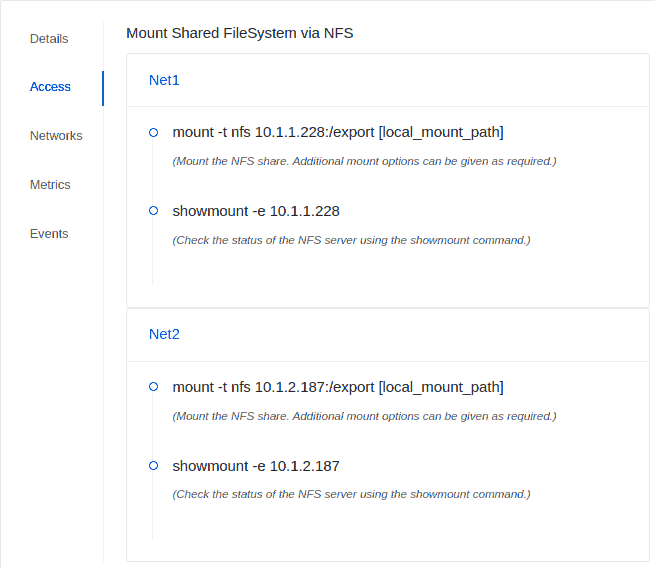Click the showmount -e 10.1.1.228 command

click(256, 211)
